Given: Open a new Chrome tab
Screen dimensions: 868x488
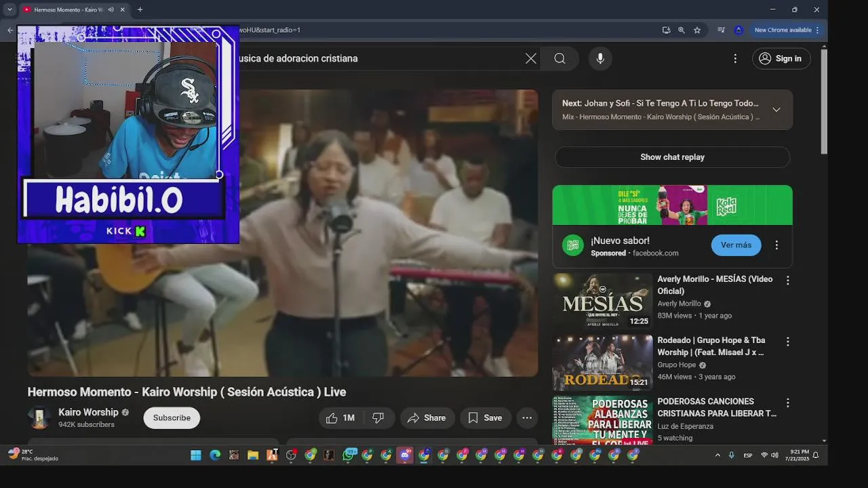Looking at the screenshot, I should [x=140, y=9].
